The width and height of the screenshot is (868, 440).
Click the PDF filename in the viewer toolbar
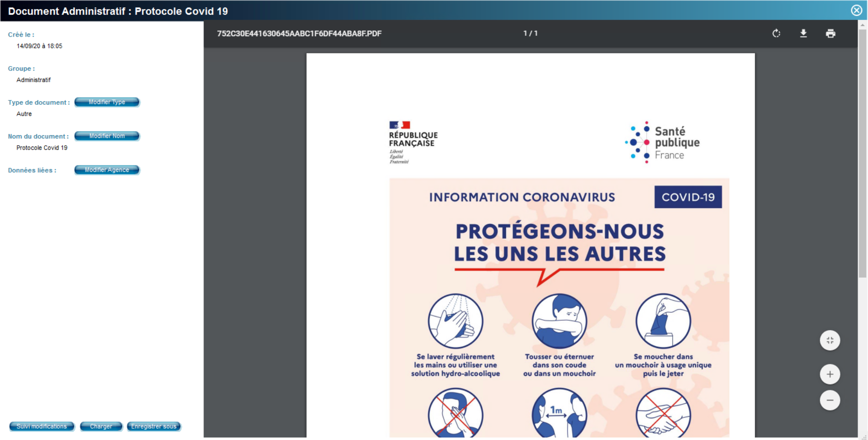(x=299, y=33)
